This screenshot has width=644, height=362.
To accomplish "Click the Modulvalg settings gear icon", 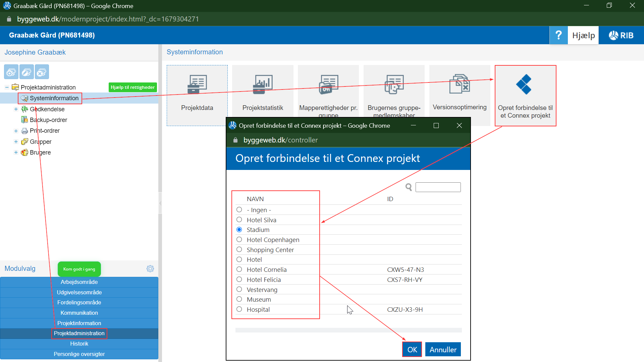I will (150, 269).
